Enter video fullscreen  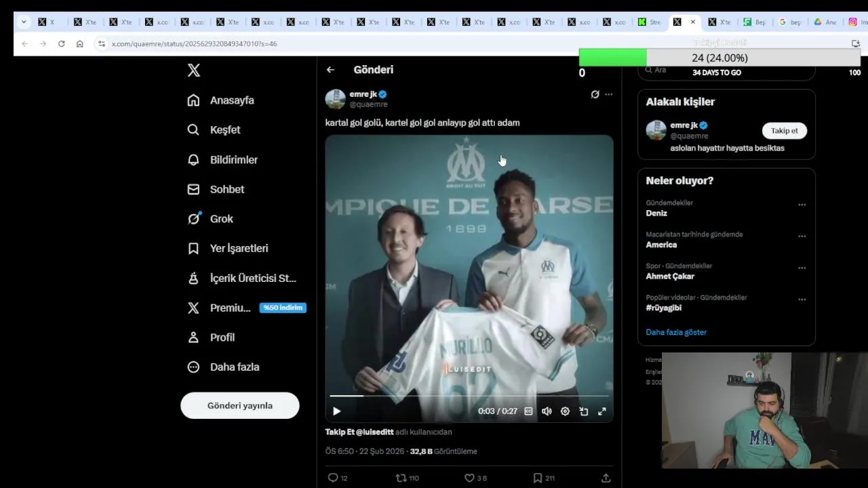pos(601,411)
